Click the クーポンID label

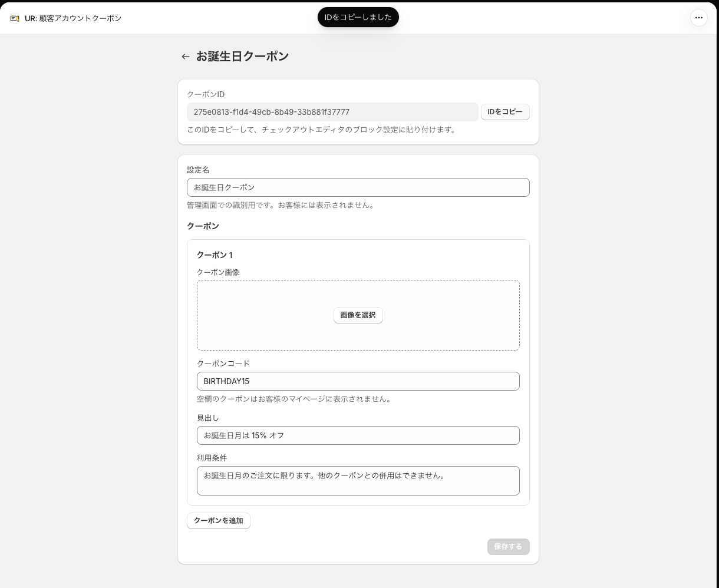(x=206, y=94)
